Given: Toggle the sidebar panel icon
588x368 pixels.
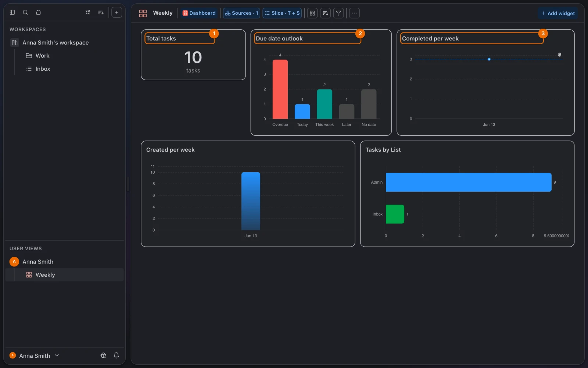Looking at the screenshot, I should tap(12, 12).
